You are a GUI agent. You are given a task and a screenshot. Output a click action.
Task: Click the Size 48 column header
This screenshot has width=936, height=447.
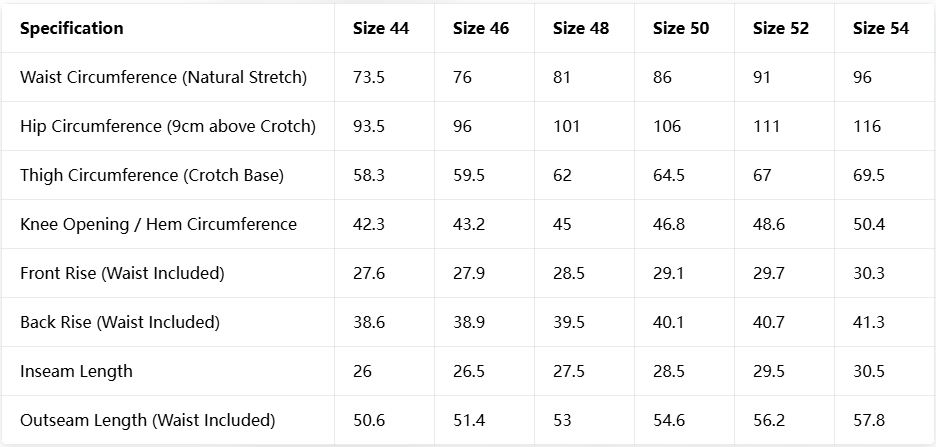tap(581, 28)
